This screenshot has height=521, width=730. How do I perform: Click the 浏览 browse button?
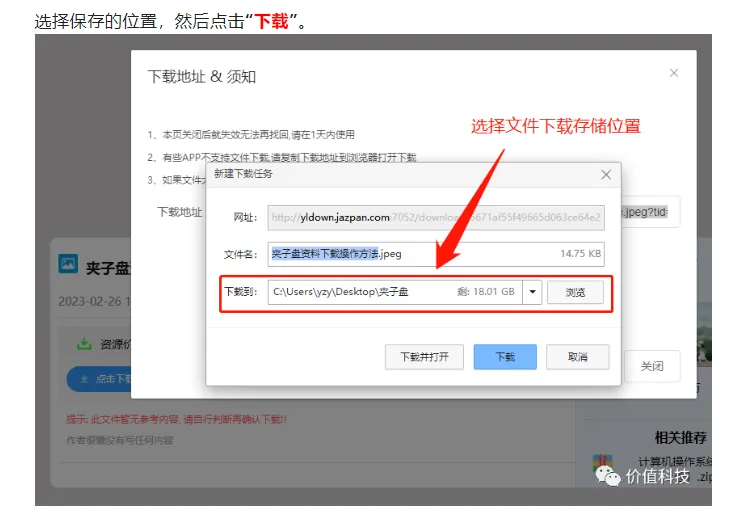click(x=575, y=292)
